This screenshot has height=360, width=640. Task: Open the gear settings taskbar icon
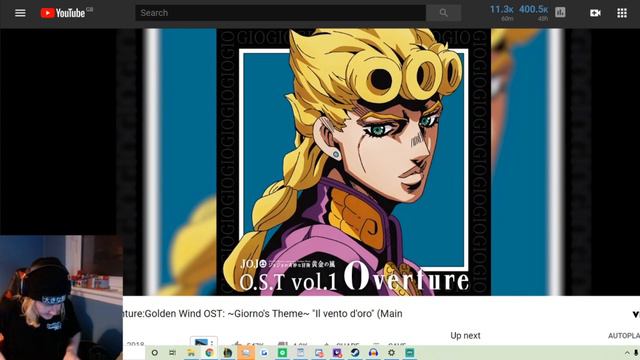(391, 353)
